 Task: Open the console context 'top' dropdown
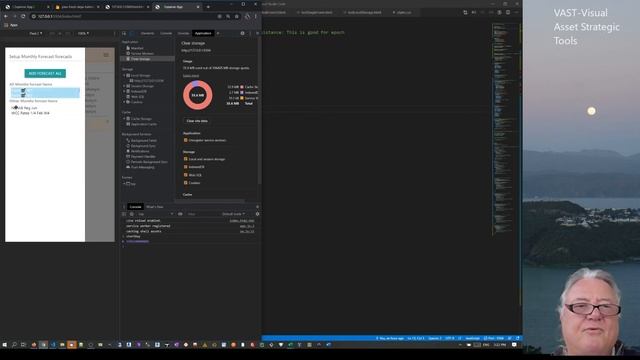(x=155, y=214)
